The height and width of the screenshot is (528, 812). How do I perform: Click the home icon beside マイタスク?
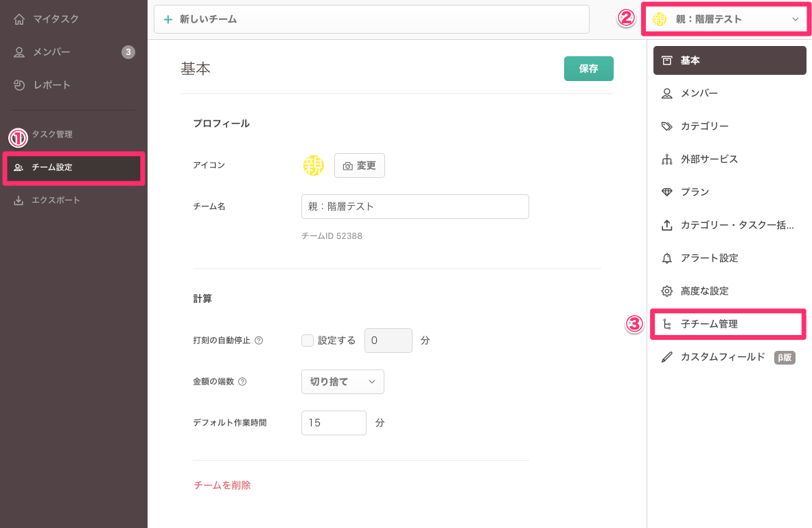19,19
